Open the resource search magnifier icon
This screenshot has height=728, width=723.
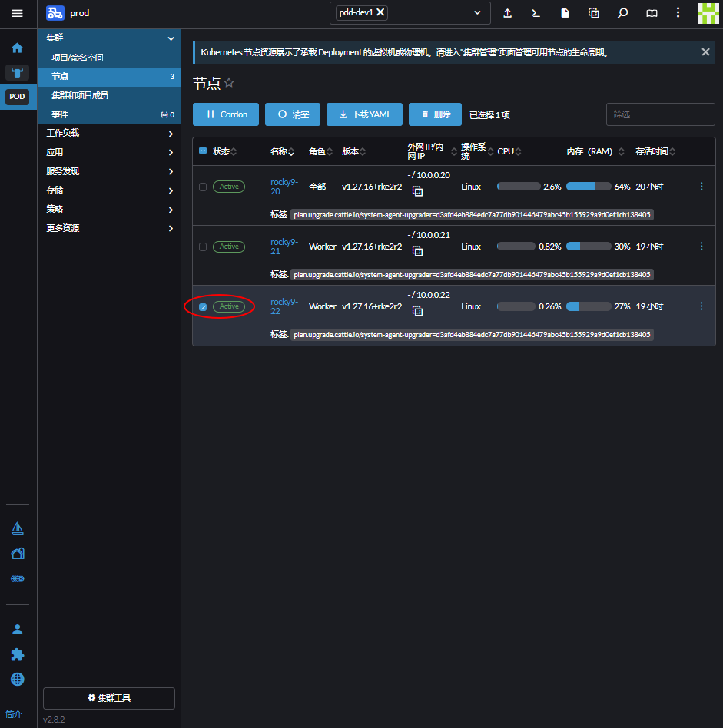[622, 13]
